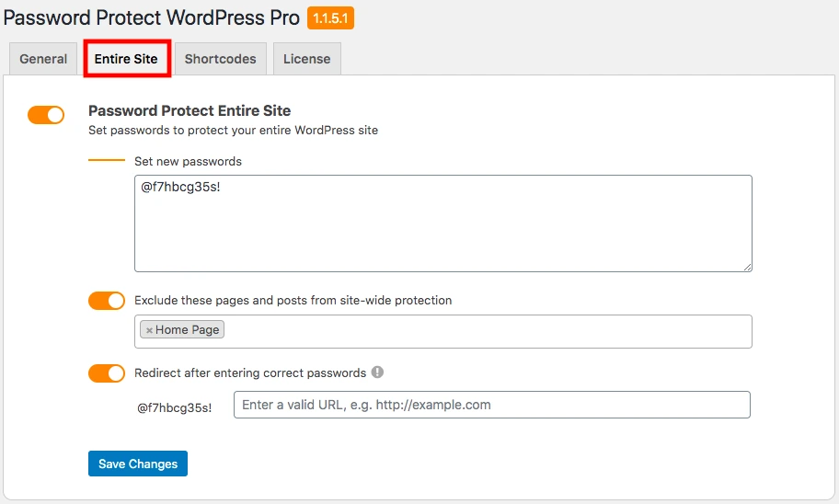Click Password Protect WordPress Pro title
Viewport: 839px width, 504px height.
(152, 17)
